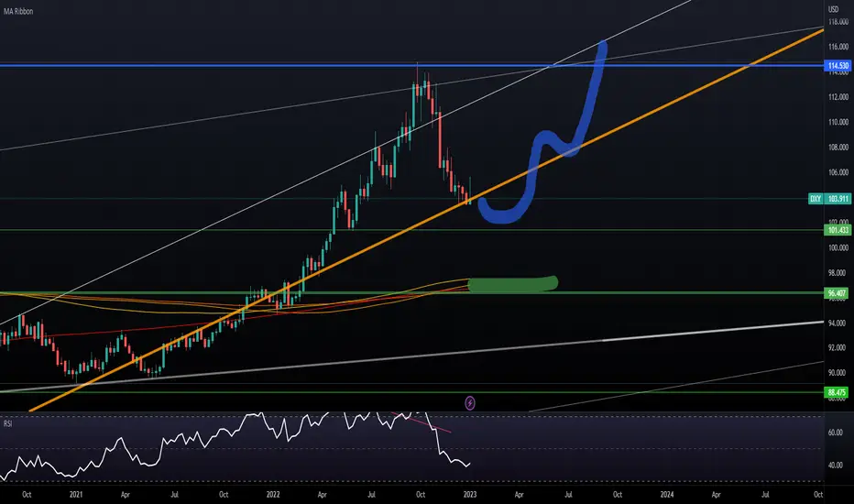Click 92.000 on the price axis
This screenshot has width=854, height=504.
[x=838, y=347]
